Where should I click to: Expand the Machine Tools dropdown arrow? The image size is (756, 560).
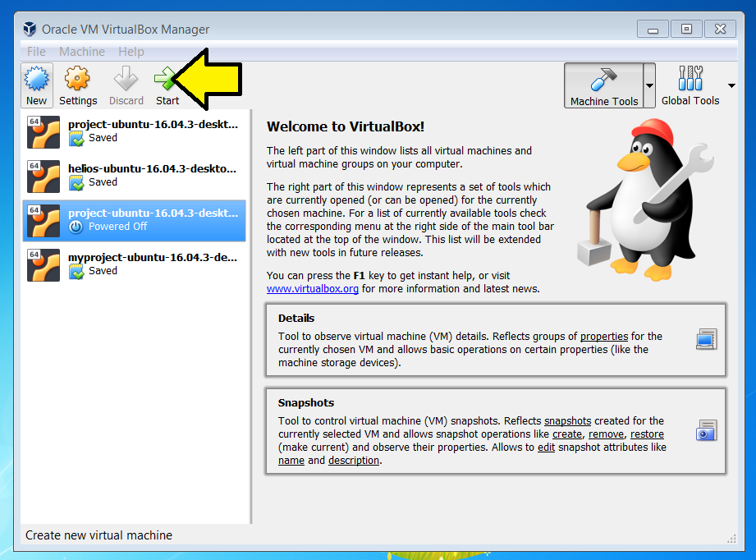click(649, 85)
